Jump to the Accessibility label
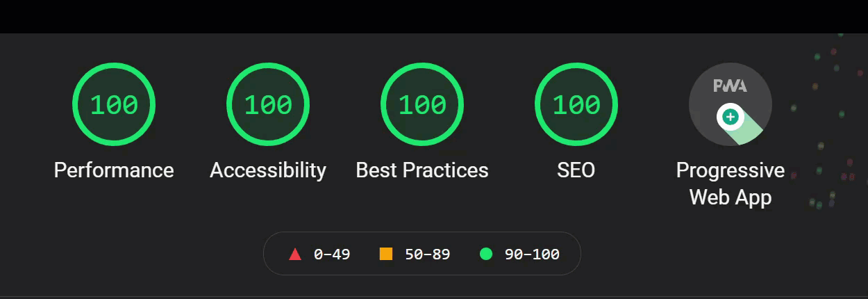This screenshot has height=299, width=868. pos(268,170)
